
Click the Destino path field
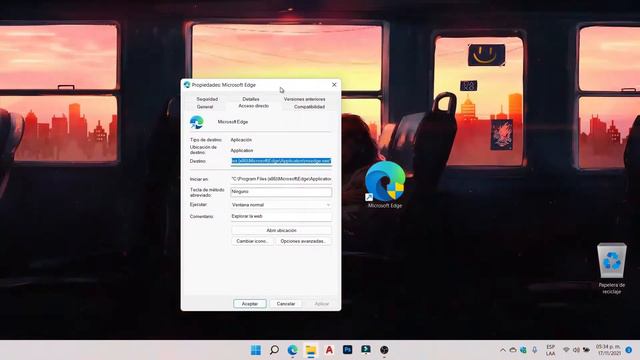[281, 161]
